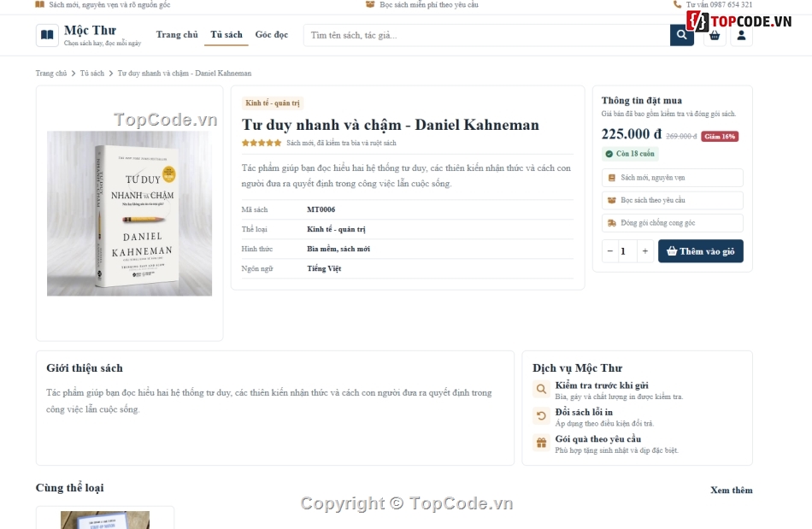This screenshot has height=529, width=812.
Task: Click the Mộc Thư site title
Action: pyautogui.click(x=90, y=31)
